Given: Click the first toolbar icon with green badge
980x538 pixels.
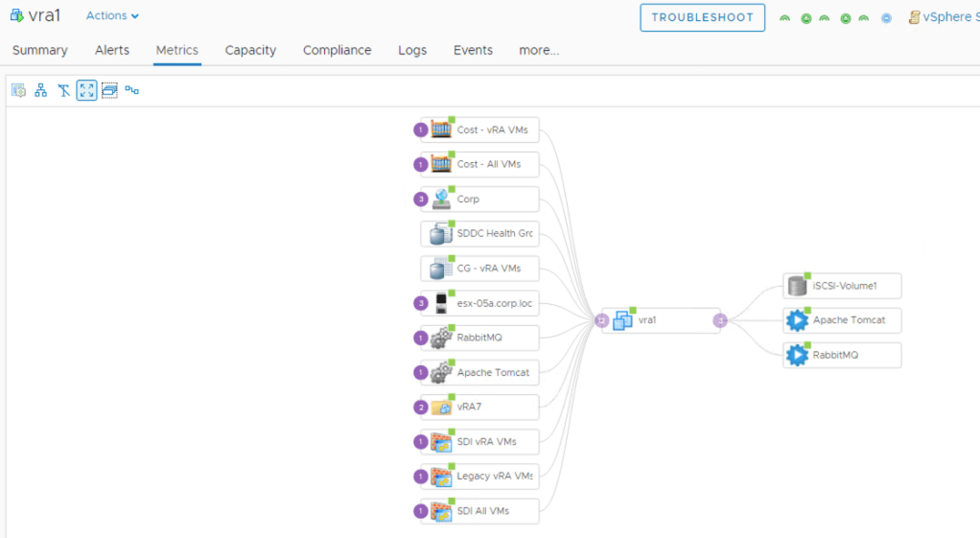Looking at the screenshot, I should click(x=18, y=90).
